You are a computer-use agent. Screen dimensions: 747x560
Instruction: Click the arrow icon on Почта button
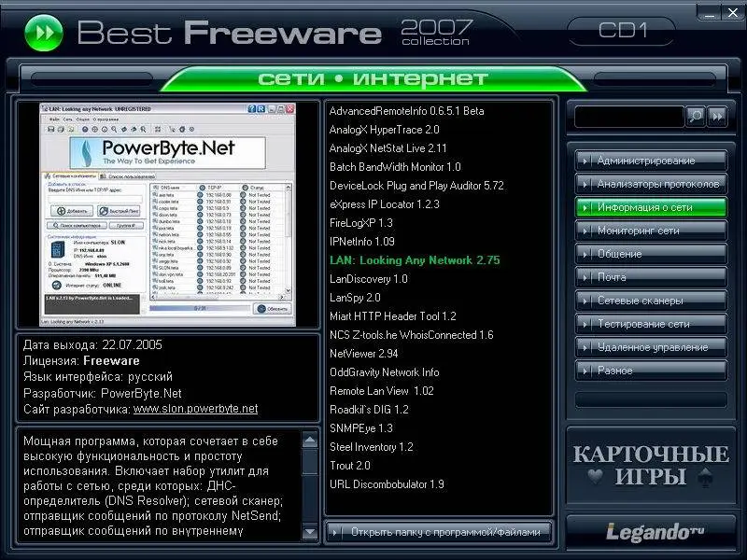pyautogui.click(x=585, y=277)
